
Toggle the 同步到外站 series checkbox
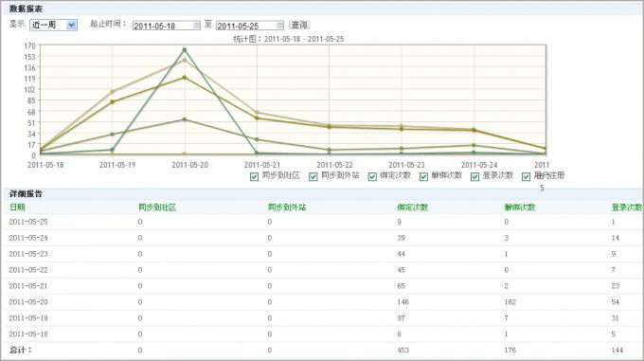[313, 176]
